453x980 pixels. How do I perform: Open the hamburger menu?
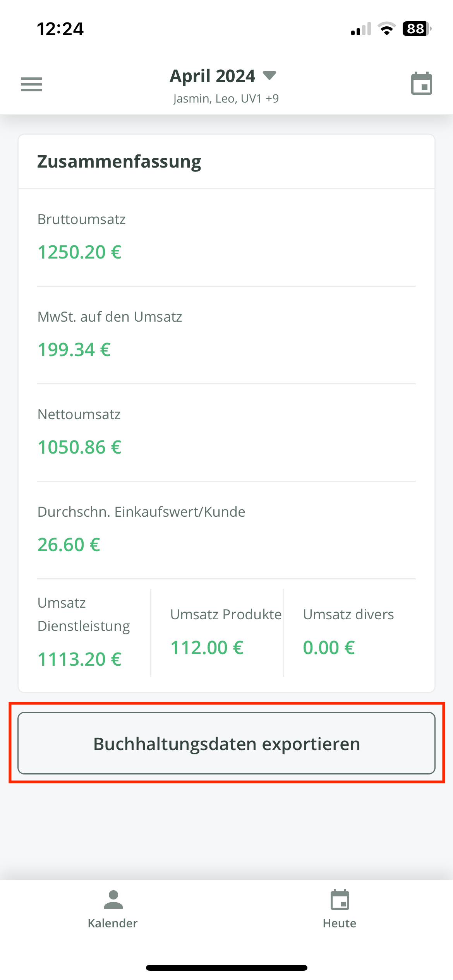tap(31, 84)
